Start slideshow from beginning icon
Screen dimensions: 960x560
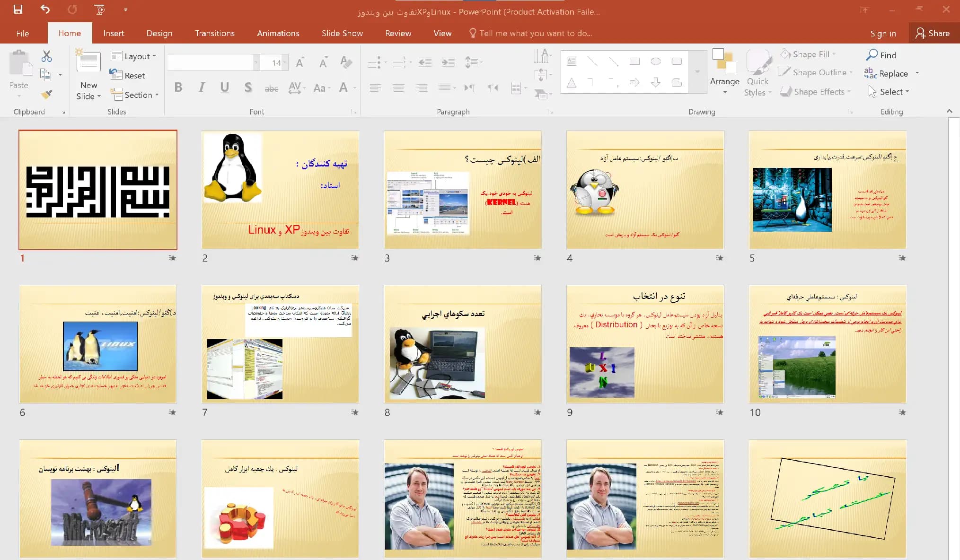[x=99, y=9]
